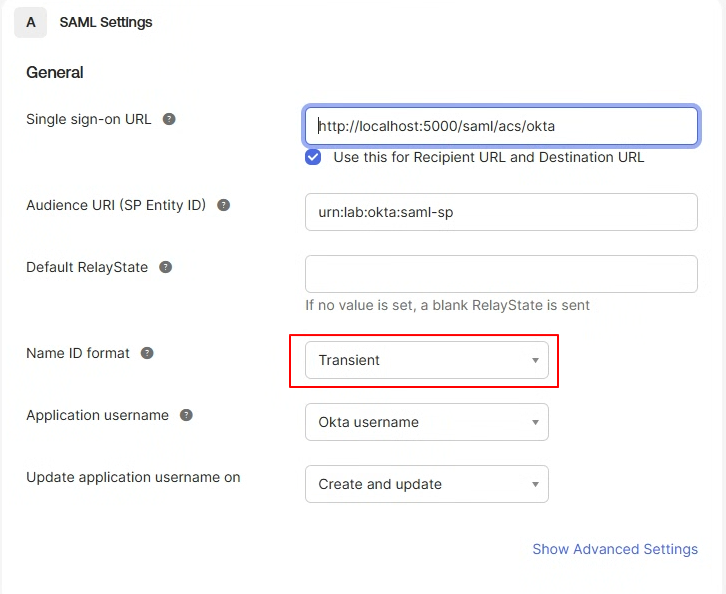
Task: Click the Single sign-on URL label
Action: [x=89, y=119]
